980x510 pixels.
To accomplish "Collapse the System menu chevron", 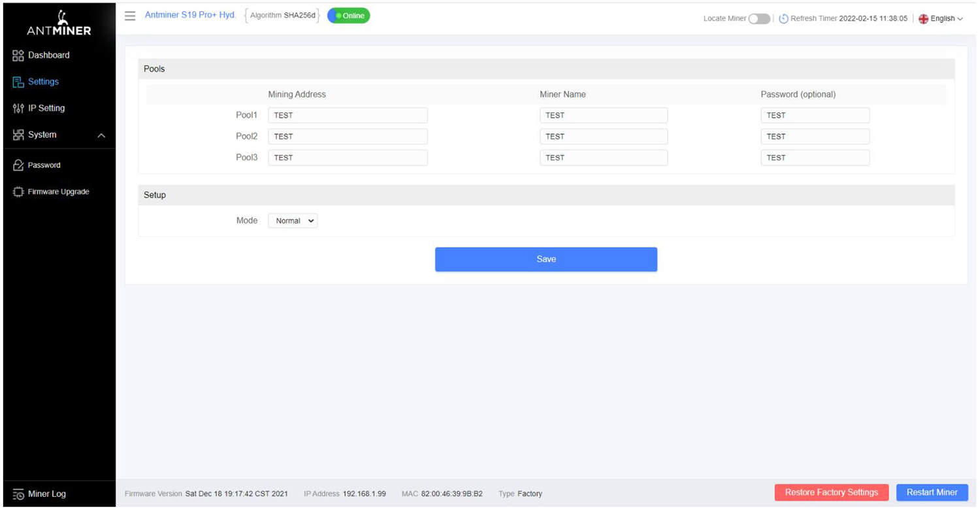I will coord(101,135).
